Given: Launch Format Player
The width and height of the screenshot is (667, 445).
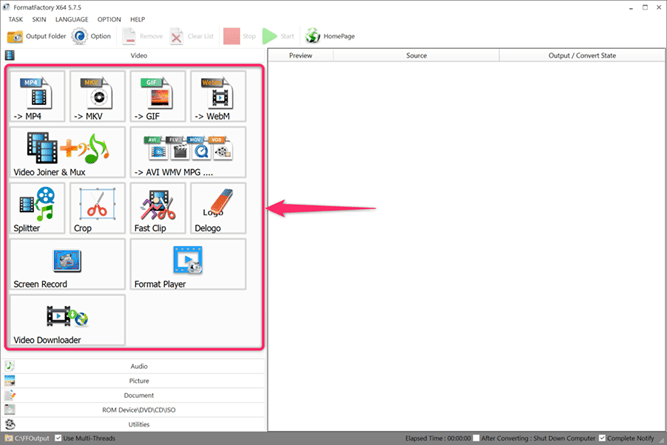Looking at the screenshot, I should coord(188,264).
